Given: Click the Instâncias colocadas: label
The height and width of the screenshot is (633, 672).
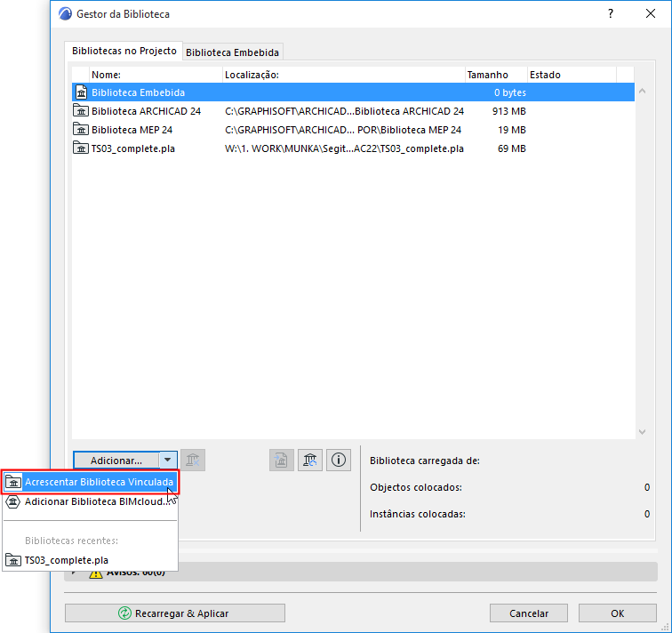Looking at the screenshot, I should point(418,514).
